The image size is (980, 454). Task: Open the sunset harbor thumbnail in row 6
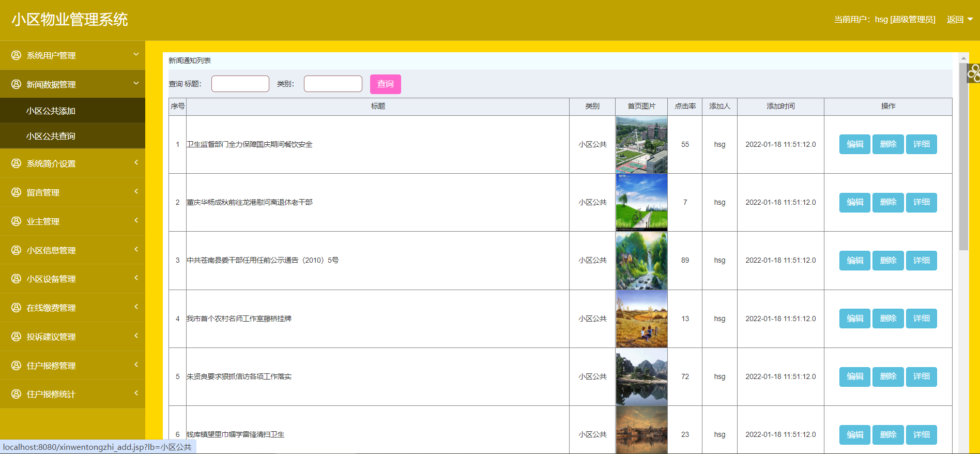tap(641, 430)
